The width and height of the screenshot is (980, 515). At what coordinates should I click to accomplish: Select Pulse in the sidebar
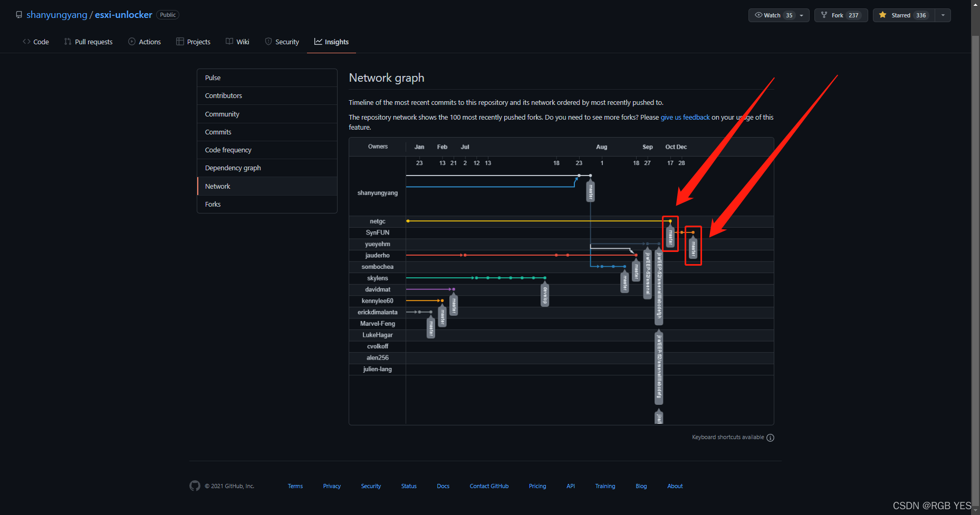(x=267, y=77)
